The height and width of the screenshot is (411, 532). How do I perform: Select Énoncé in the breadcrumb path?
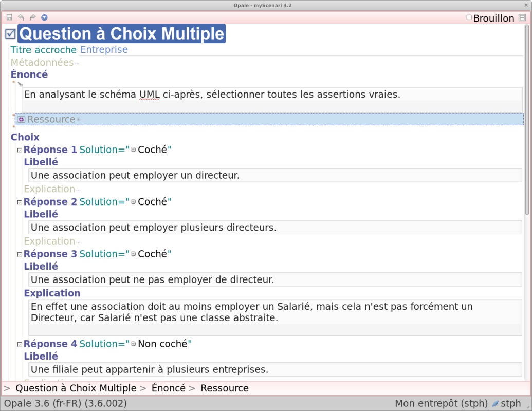click(168, 388)
